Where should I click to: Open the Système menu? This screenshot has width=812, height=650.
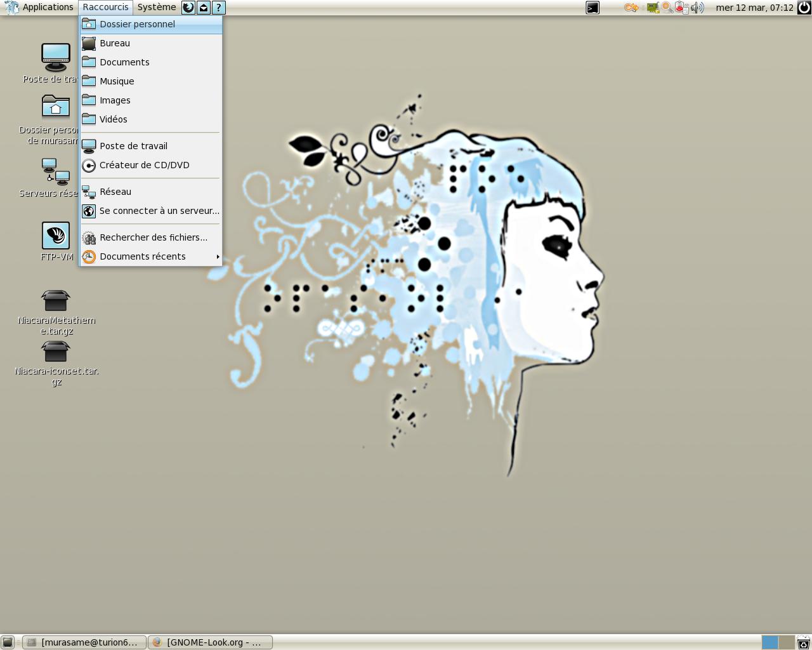coord(157,8)
